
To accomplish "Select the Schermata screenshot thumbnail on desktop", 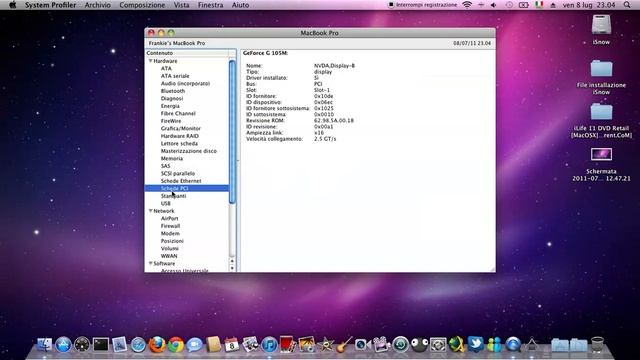I will click(x=601, y=154).
